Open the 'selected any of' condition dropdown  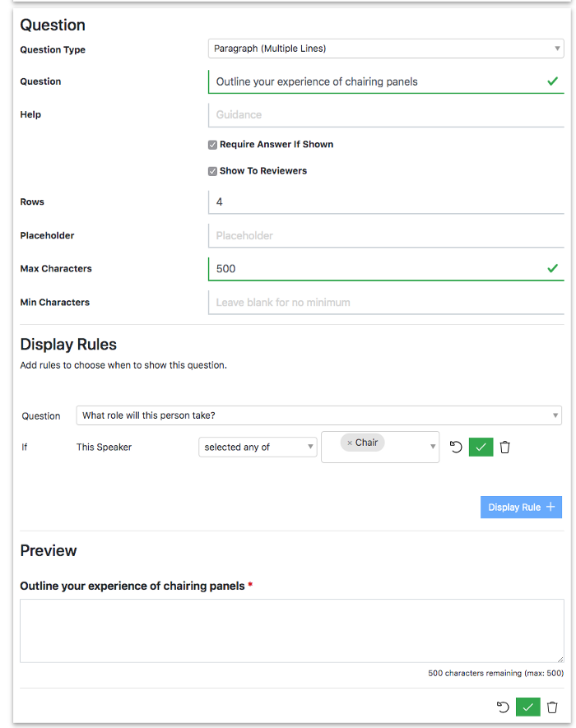[x=258, y=447]
